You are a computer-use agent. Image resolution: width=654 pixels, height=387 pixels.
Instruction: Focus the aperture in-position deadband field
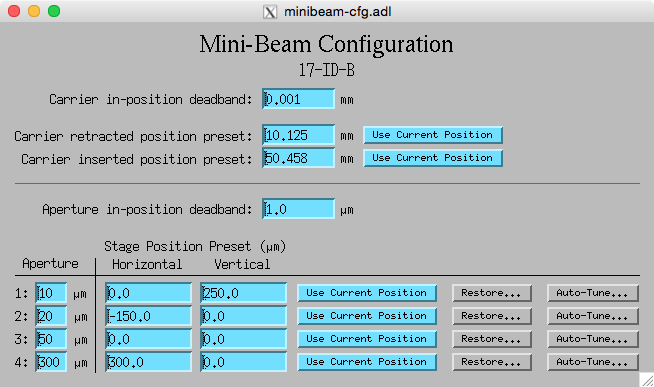[298, 209]
